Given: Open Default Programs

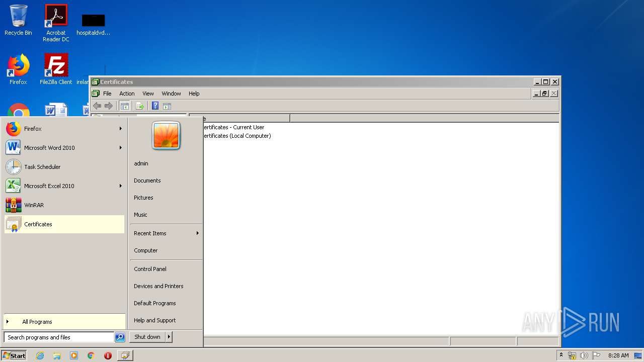Looking at the screenshot, I should (x=166, y=303).
